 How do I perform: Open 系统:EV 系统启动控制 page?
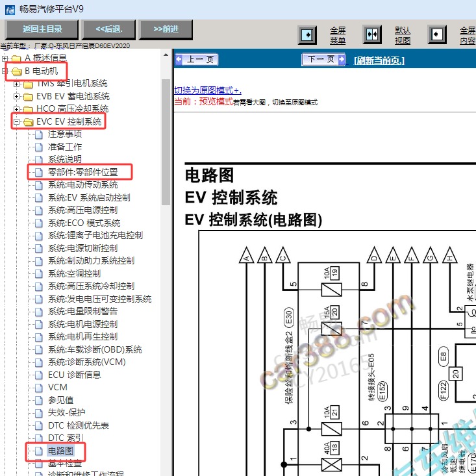89,197
